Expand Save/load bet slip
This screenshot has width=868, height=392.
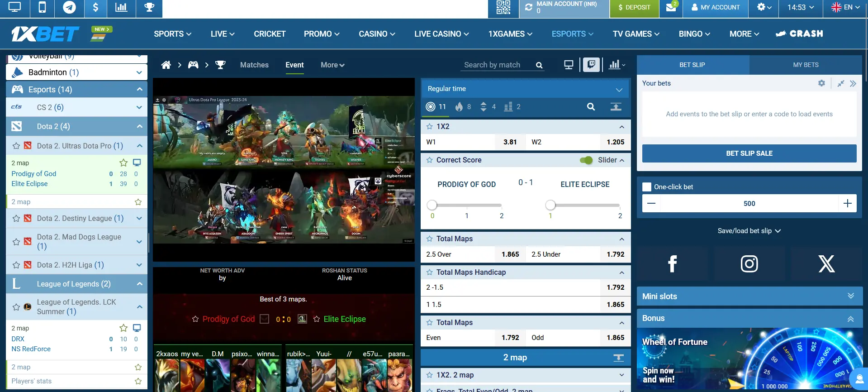tap(749, 231)
